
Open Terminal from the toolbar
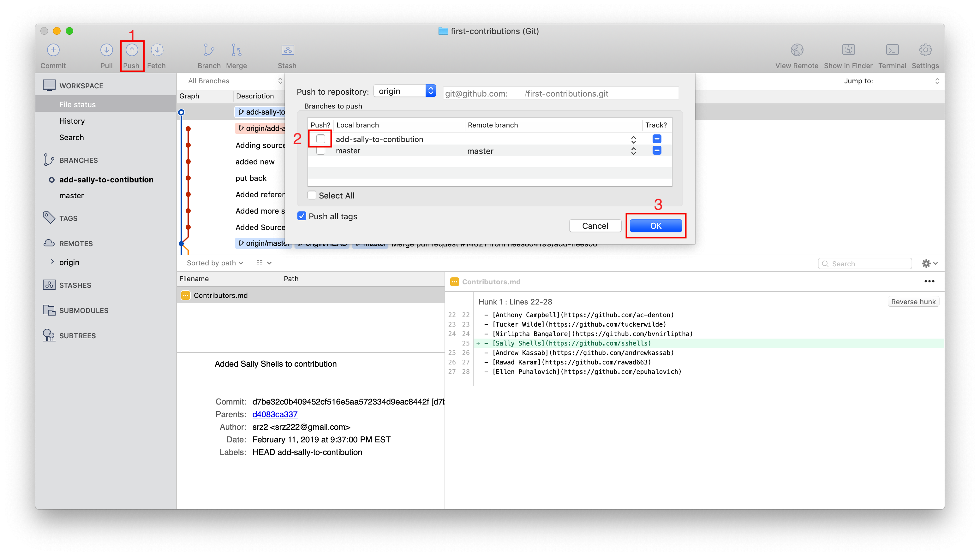[892, 50]
